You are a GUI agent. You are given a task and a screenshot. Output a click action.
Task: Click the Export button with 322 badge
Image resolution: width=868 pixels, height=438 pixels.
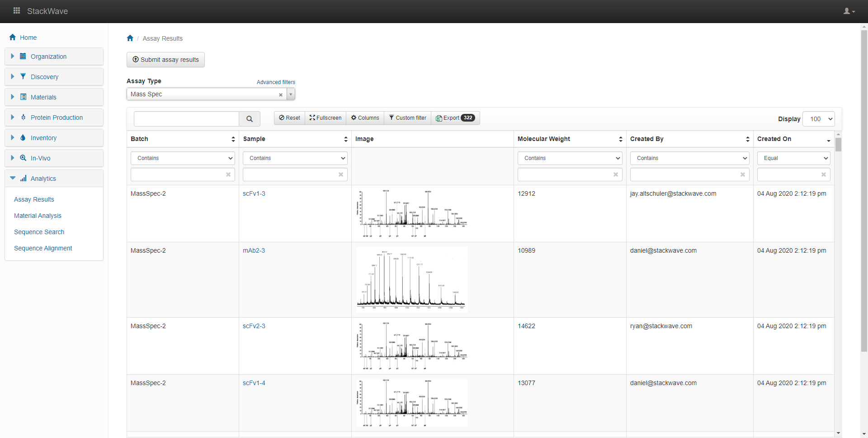click(455, 118)
